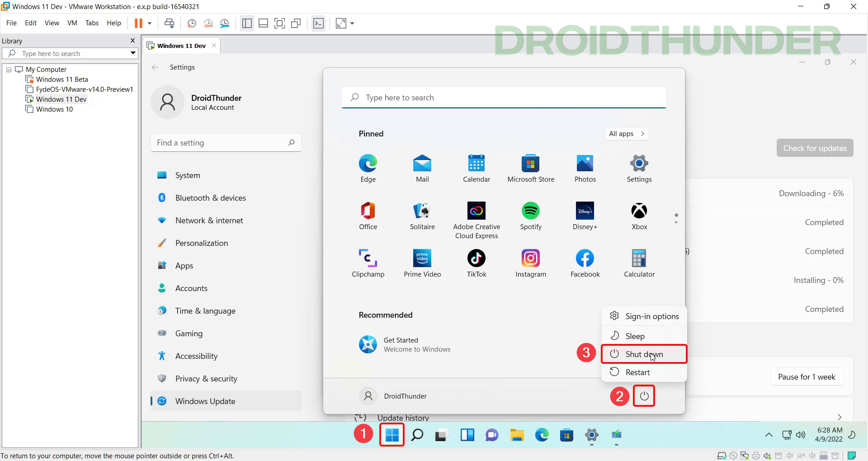Screen dimensions: 868x461
Task: Open the Photos pinned app
Action: (585, 168)
